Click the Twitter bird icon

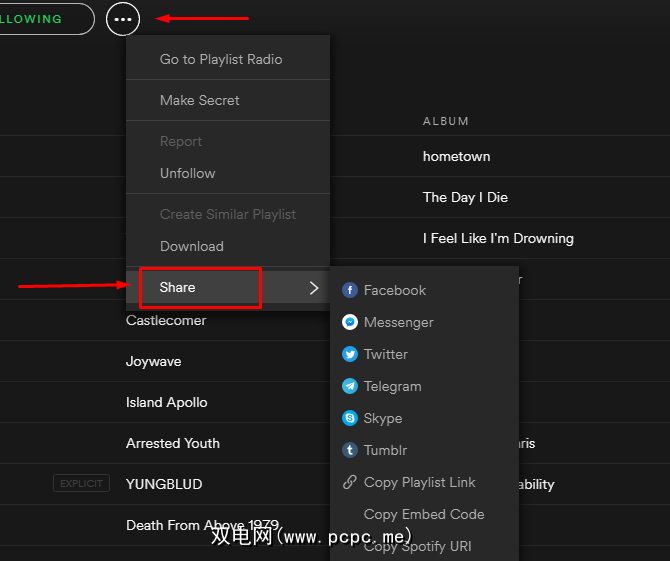click(x=350, y=354)
